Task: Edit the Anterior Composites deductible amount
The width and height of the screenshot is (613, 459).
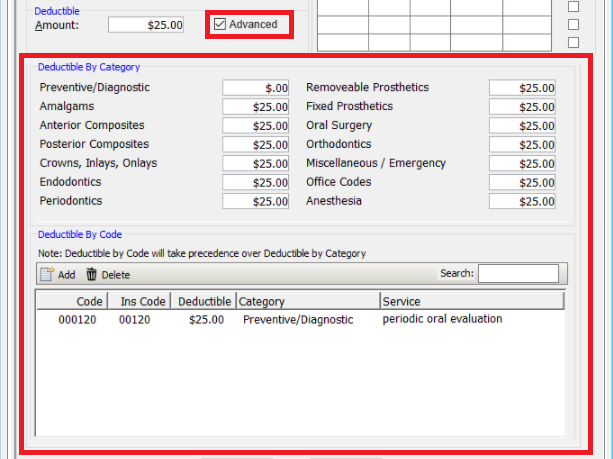Action: [256, 126]
